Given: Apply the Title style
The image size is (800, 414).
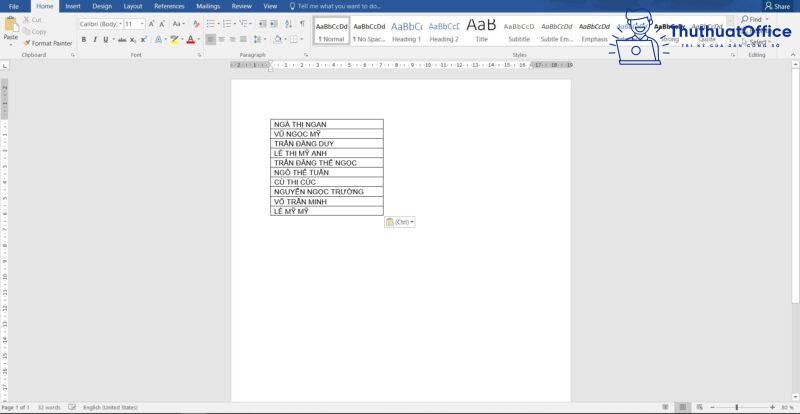Looking at the screenshot, I should coord(482,32).
